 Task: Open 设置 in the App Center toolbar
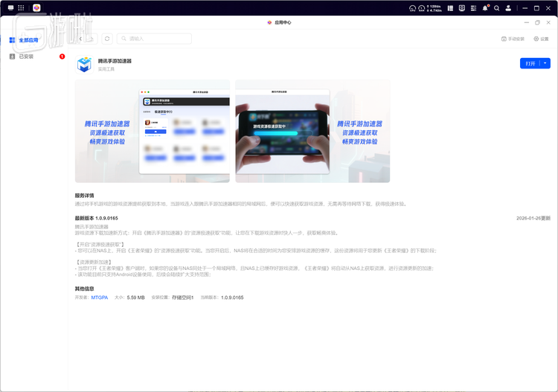(x=541, y=39)
